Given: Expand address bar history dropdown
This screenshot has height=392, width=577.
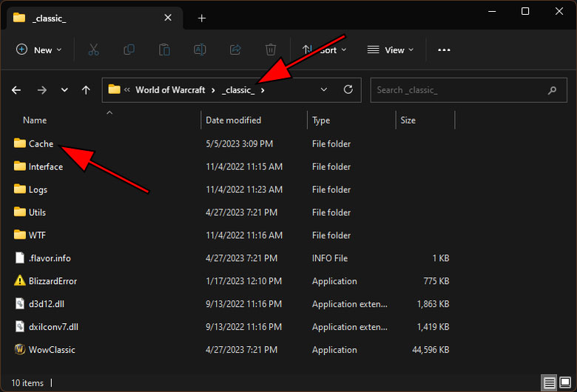Looking at the screenshot, I should (x=324, y=89).
